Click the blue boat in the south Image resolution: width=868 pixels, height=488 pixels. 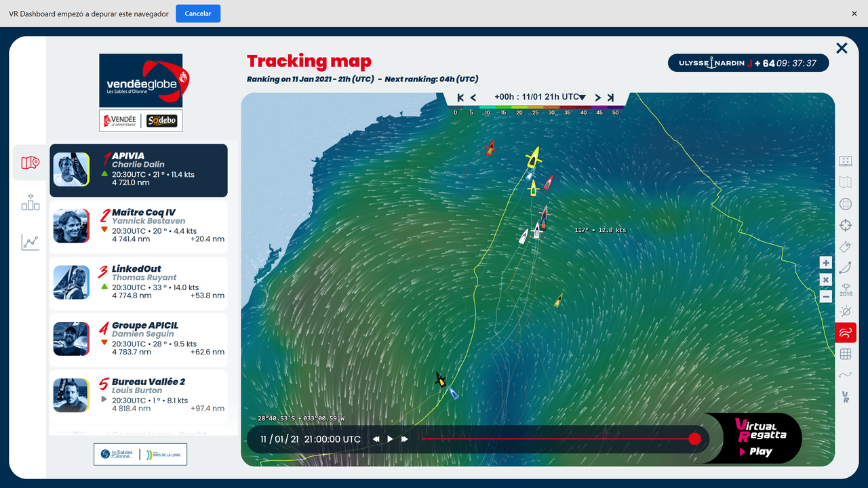click(454, 392)
